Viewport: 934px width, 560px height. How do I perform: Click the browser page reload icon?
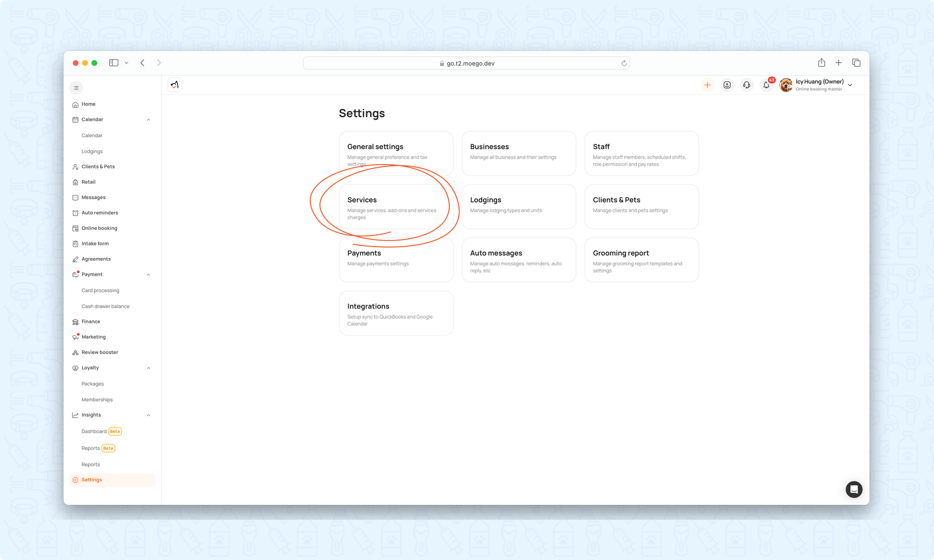click(x=624, y=63)
